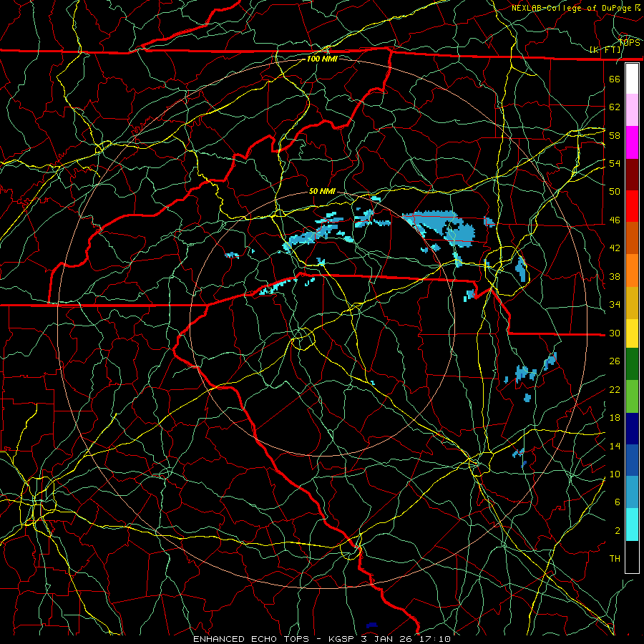Select the 50 NMI range ring label
This screenshot has height=644, width=644.
pyautogui.click(x=322, y=191)
